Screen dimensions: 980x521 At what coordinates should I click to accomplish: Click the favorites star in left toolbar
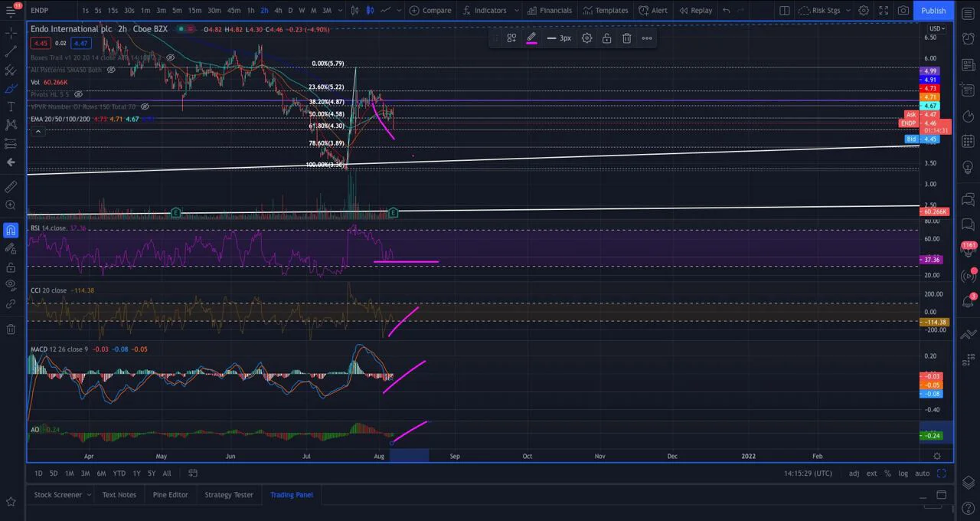point(11,502)
